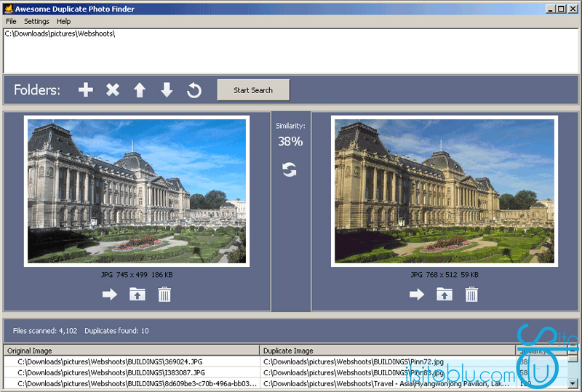Click the Pinn72.jpg duplicate image cell
This screenshot has height=392, width=582.
[388, 361]
